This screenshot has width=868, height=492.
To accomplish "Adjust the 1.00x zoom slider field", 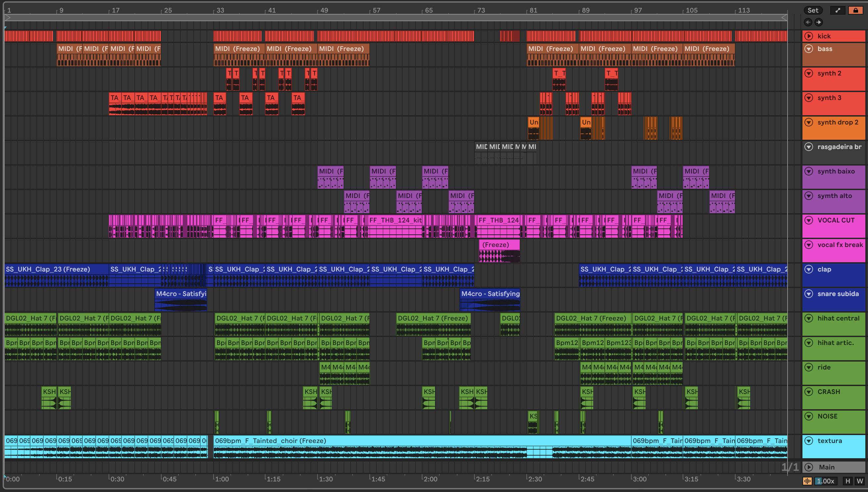I will pos(826,481).
